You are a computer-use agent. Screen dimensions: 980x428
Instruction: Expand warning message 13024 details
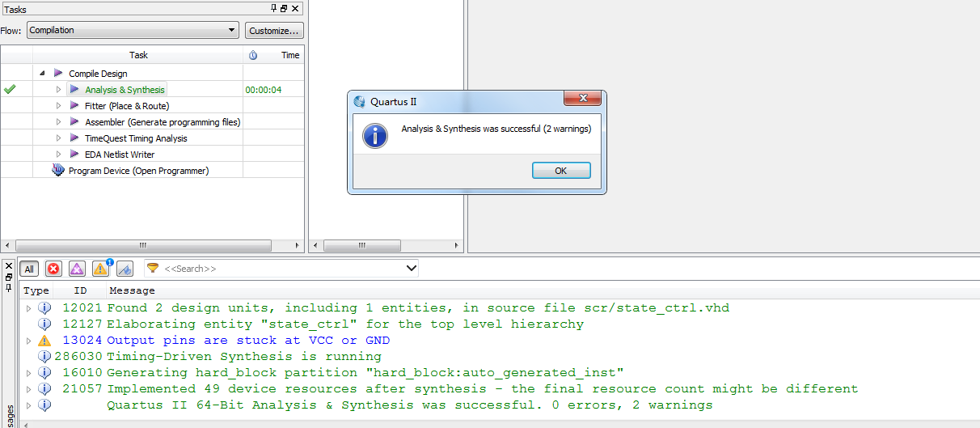tap(29, 341)
